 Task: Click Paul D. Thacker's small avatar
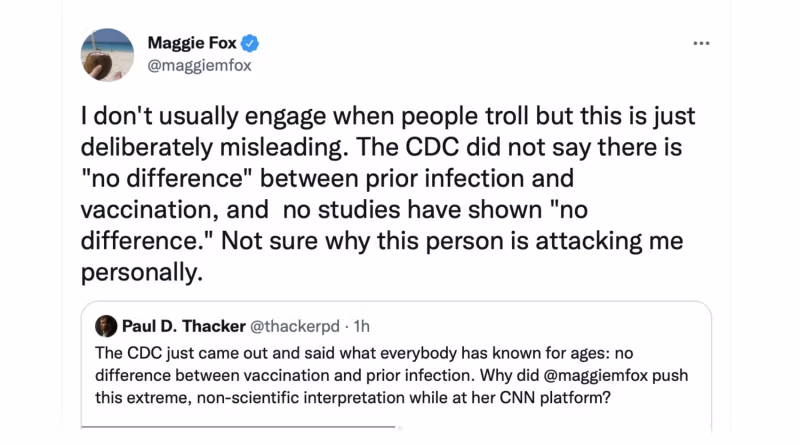(x=107, y=327)
